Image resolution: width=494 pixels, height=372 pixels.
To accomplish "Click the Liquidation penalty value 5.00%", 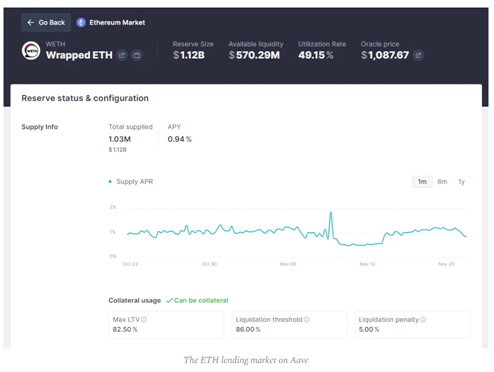I will tap(369, 330).
